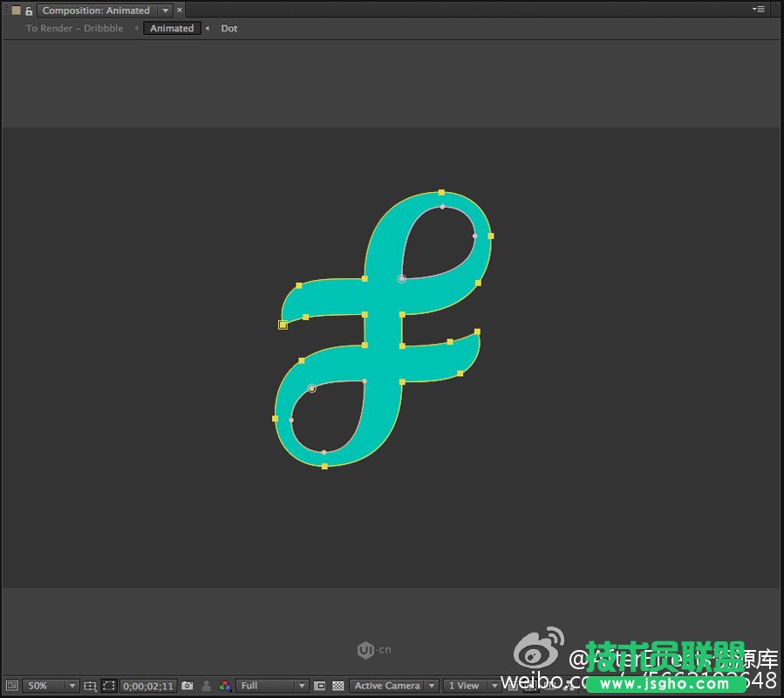
Task: Take a snapshot of the composition view
Action: 187,686
